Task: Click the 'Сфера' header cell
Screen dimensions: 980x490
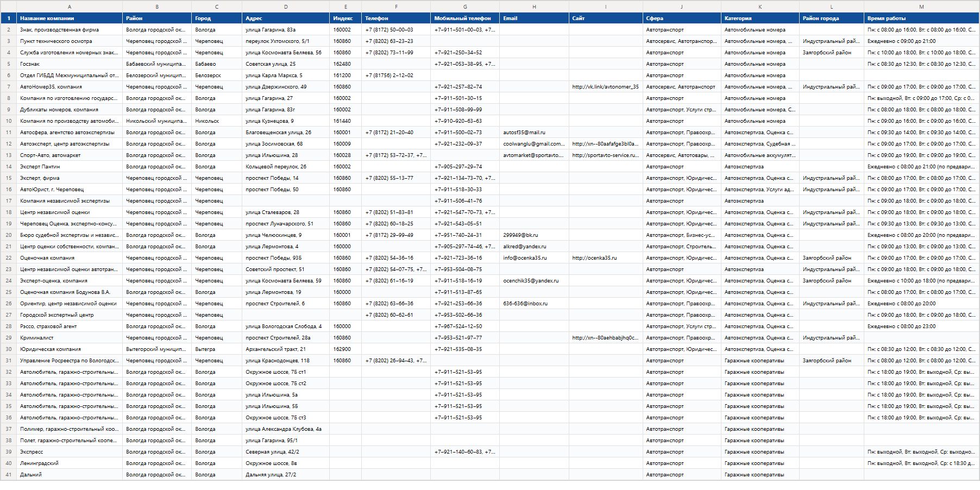Action: [x=682, y=18]
